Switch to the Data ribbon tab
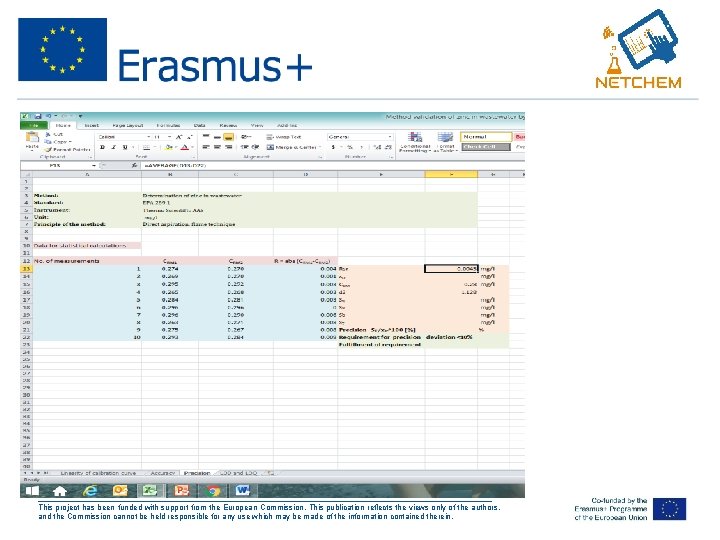 tap(199, 125)
